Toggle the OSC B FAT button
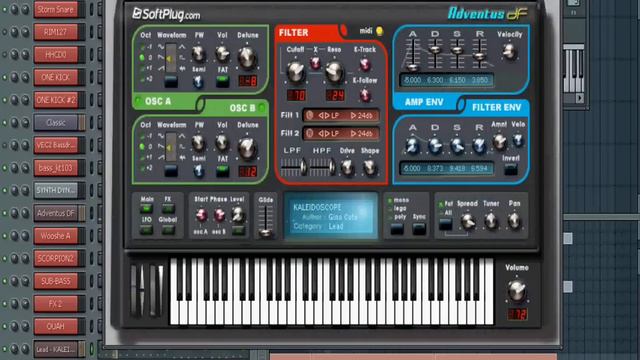 tap(222, 171)
